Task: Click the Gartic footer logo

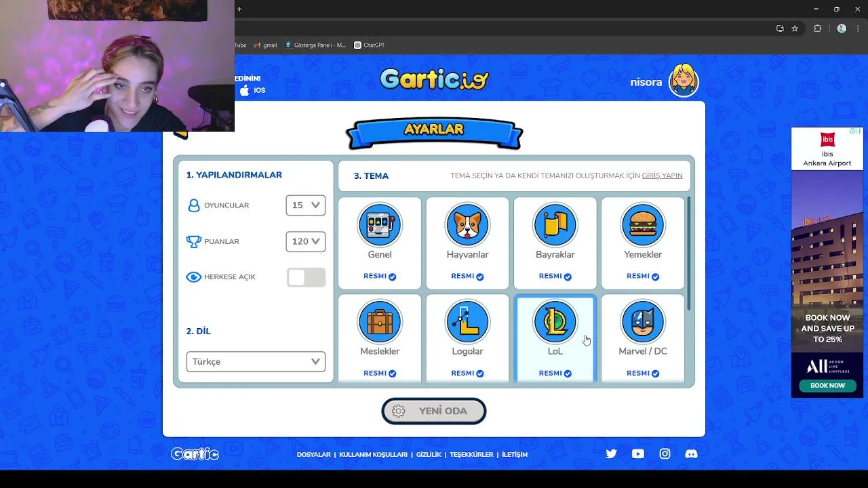Action: [195, 454]
